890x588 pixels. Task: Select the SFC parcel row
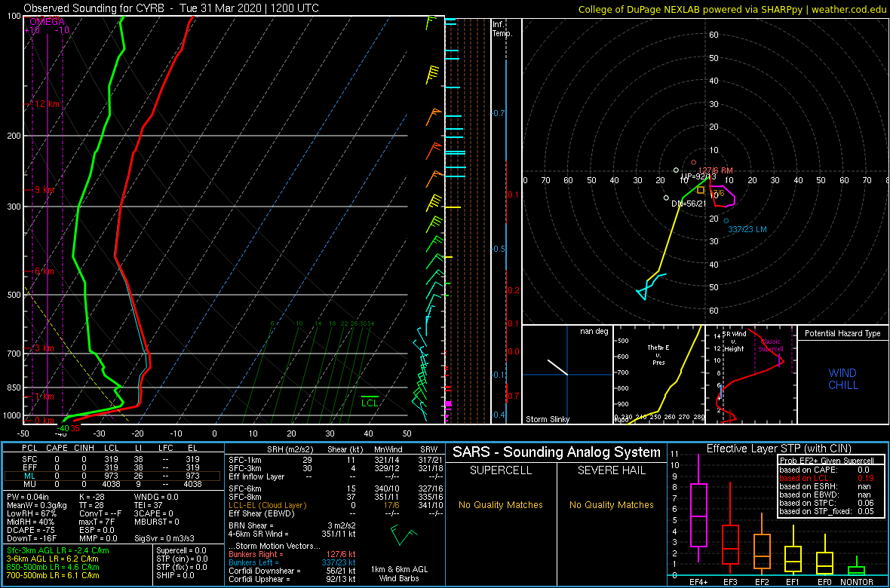pyautogui.click(x=114, y=458)
